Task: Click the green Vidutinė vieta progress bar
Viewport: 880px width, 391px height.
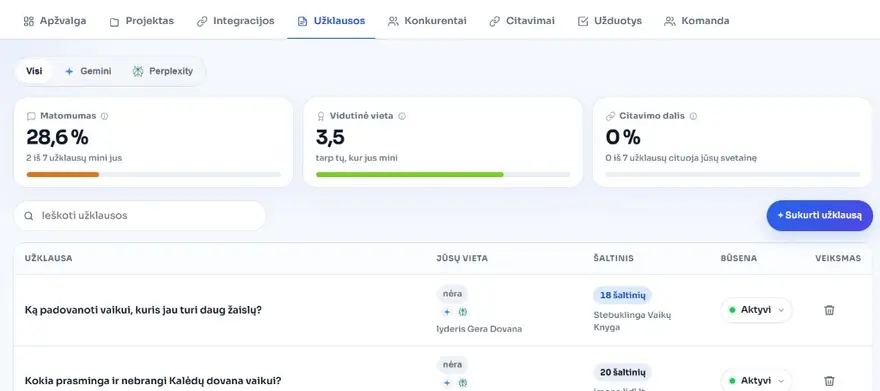Action: 410,174
